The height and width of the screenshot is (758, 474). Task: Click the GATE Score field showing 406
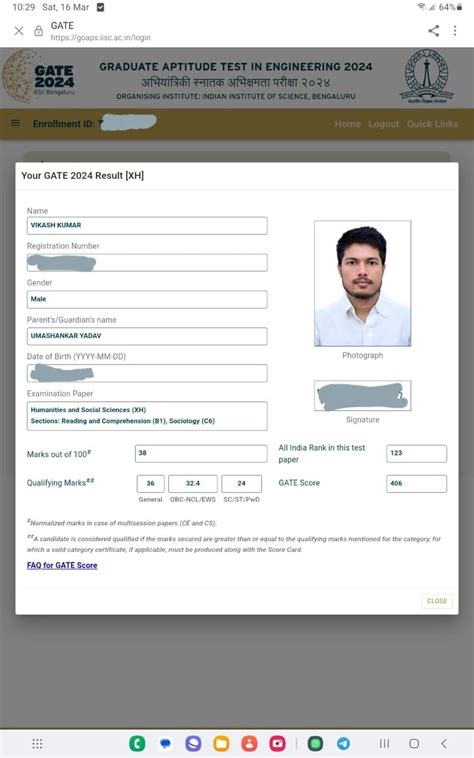[x=417, y=483]
